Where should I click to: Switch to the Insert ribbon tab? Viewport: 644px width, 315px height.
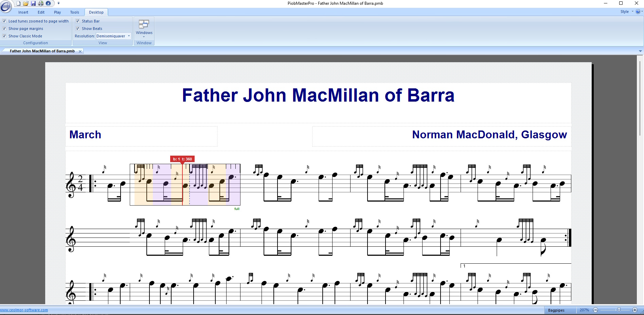23,12
